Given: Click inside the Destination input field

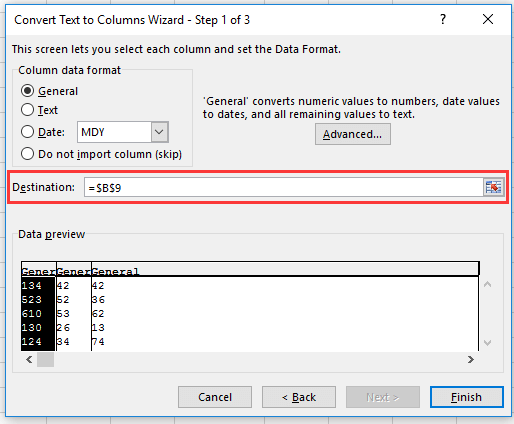Looking at the screenshot, I should [283, 187].
